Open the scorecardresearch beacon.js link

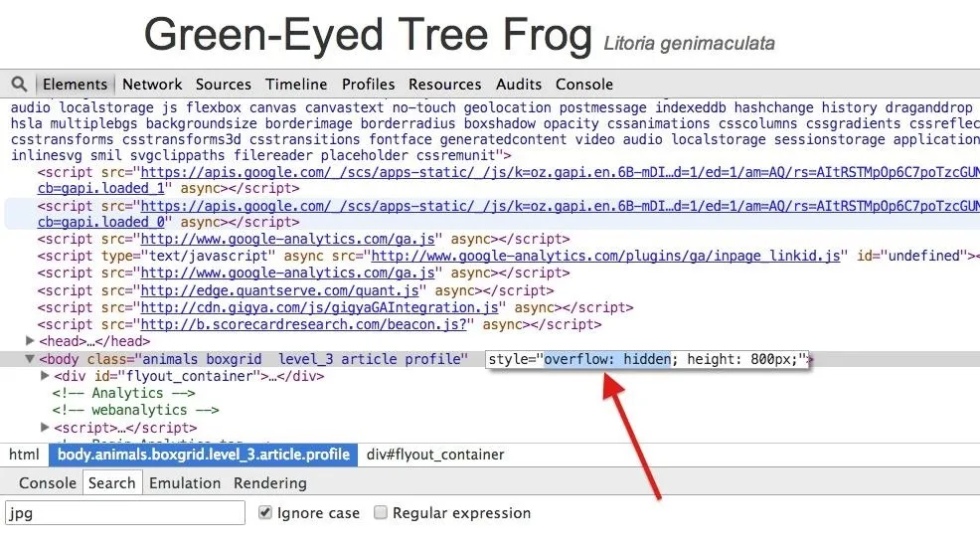304,325
